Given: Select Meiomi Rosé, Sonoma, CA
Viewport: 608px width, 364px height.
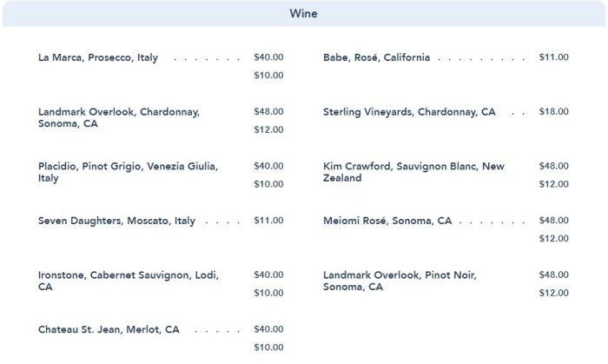Looking at the screenshot, I should tap(387, 222).
